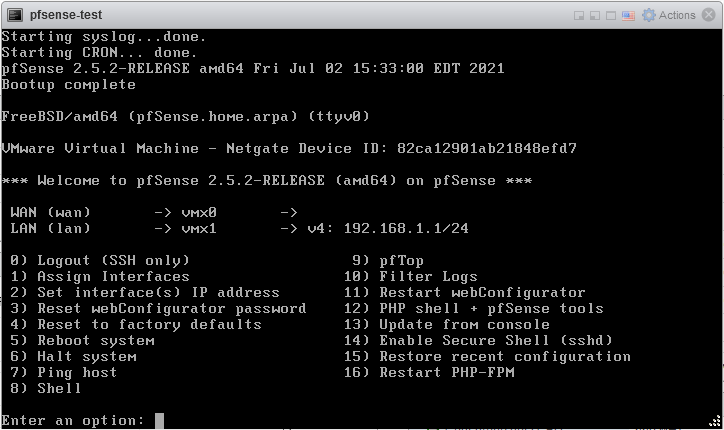Click the console icon beside pfsense-test title
Viewport: 724px width, 430px height.
(x=15, y=15)
